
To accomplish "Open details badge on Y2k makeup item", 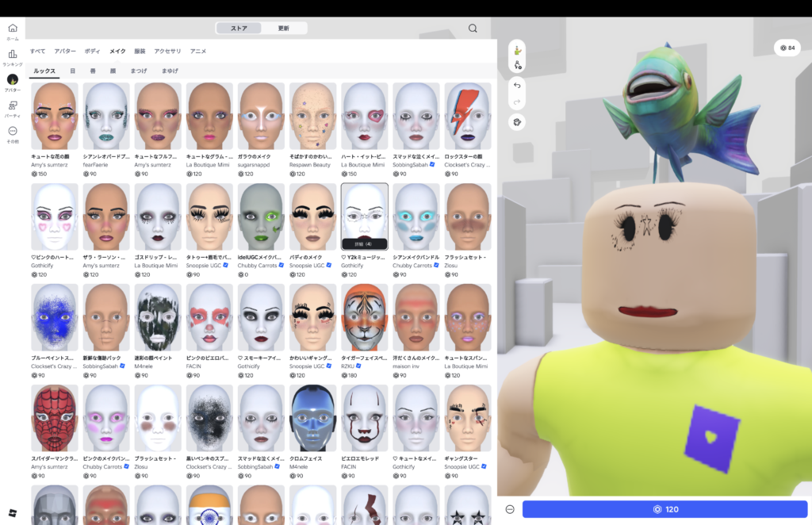I will click(364, 243).
